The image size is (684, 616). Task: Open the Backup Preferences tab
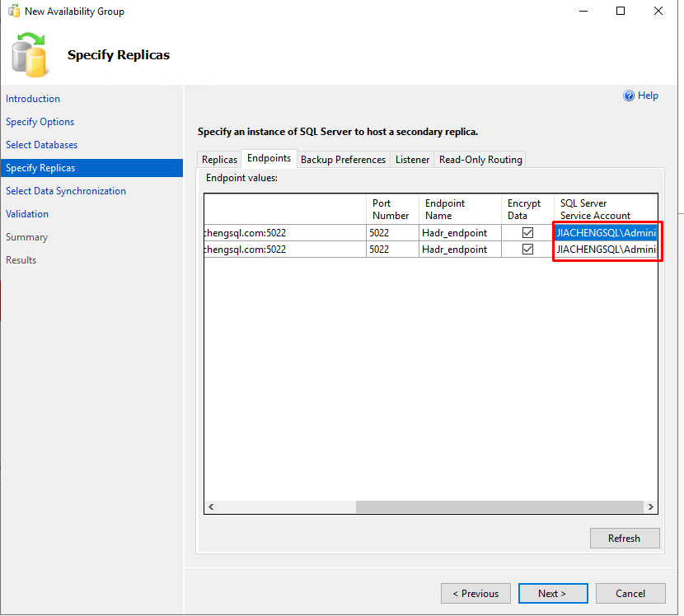343,160
